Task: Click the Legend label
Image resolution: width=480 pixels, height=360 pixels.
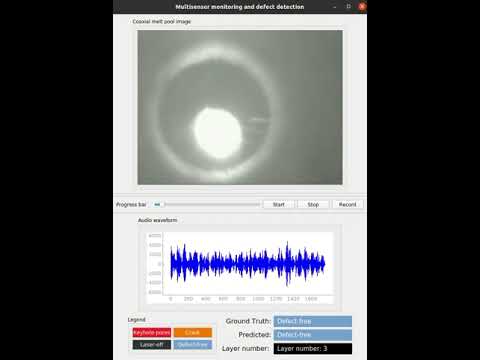Action: [136, 319]
